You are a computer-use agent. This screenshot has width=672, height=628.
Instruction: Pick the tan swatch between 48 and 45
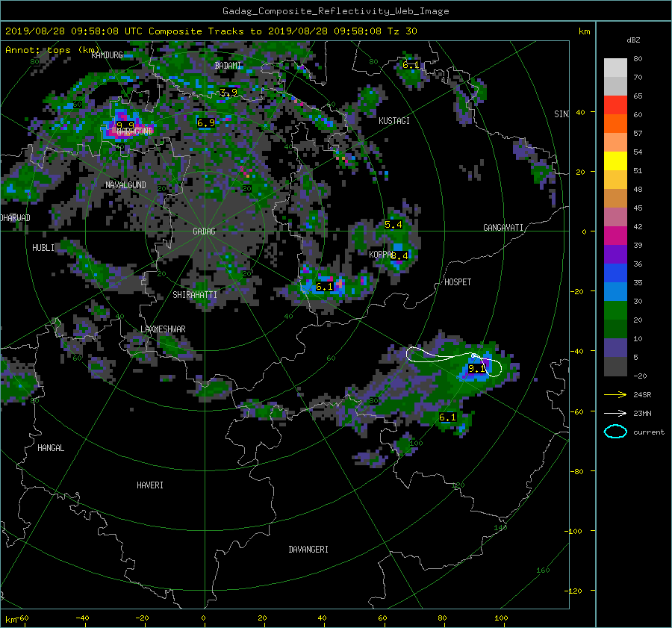615,198
